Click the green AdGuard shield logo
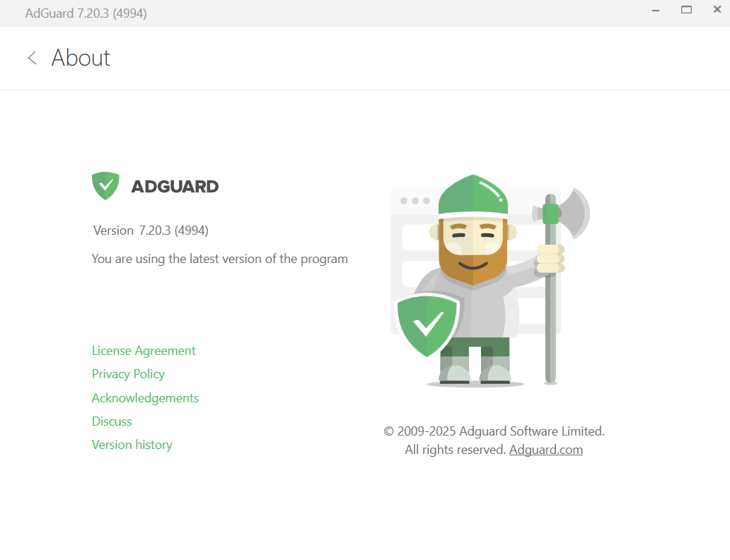Screen dimensions: 730x560 105,186
